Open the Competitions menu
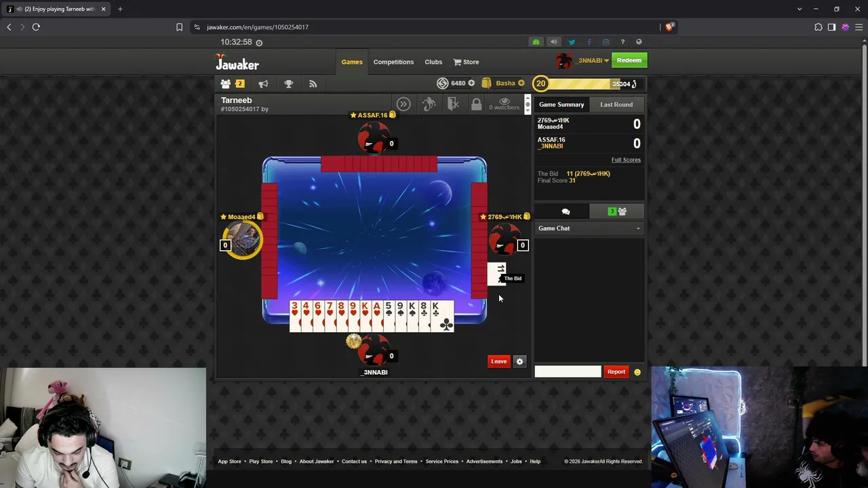This screenshot has width=868, height=488. coord(393,62)
